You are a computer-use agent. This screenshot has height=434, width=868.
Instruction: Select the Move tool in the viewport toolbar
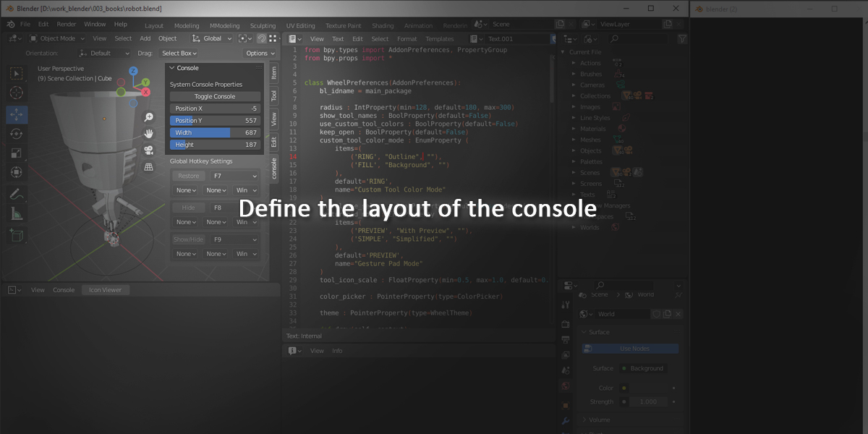point(16,114)
